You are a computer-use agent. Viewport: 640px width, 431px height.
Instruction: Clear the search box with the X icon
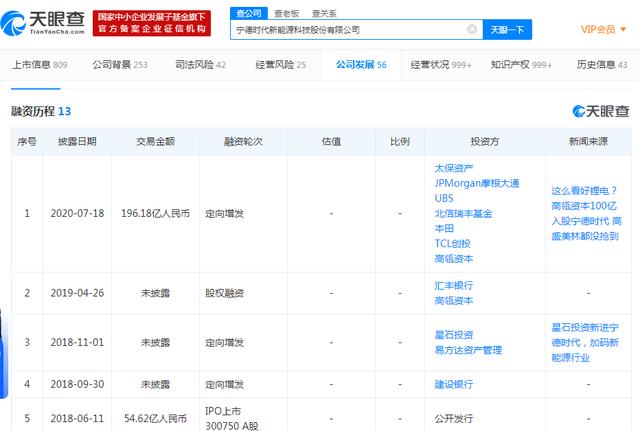coord(472,29)
